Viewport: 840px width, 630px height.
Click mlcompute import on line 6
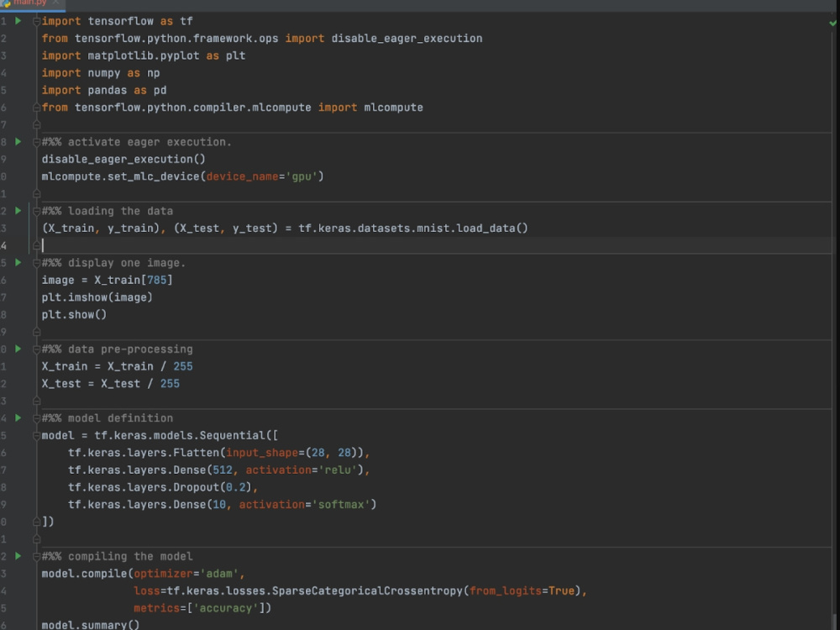[393, 108]
